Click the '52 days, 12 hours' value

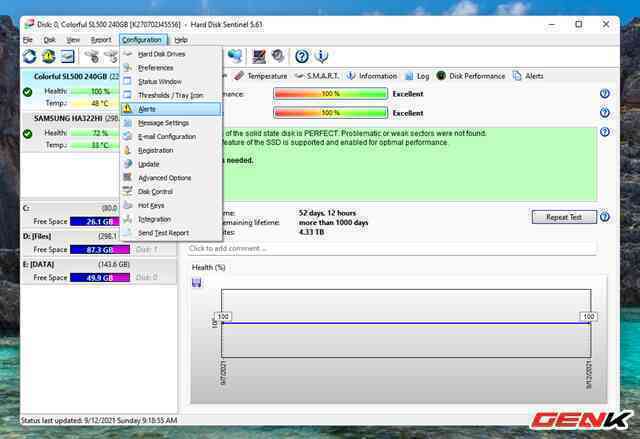click(327, 213)
